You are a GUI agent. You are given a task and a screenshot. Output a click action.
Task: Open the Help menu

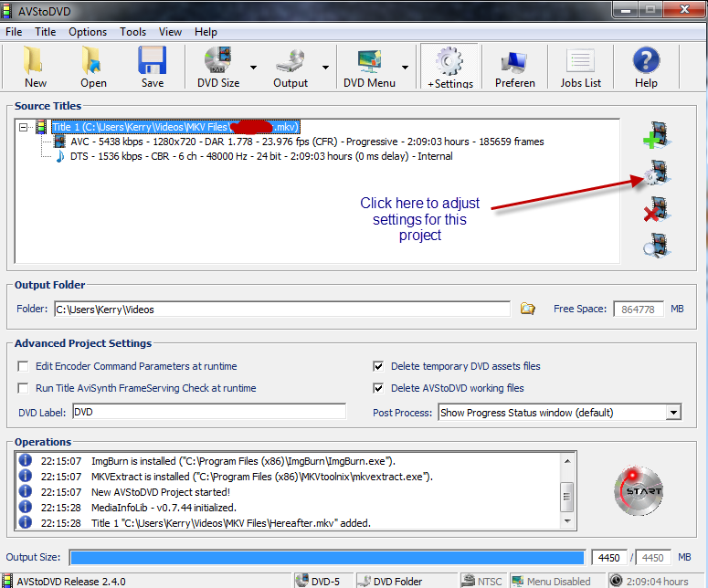tap(206, 32)
